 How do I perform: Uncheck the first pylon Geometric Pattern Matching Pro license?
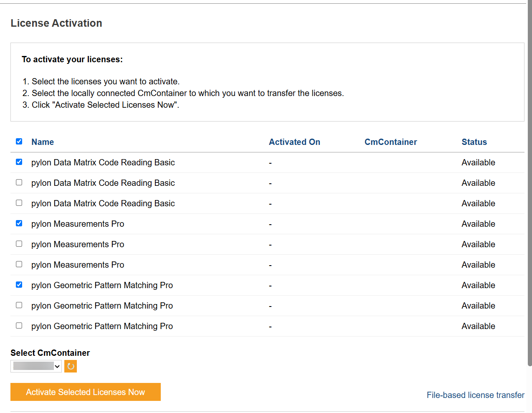tap(19, 284)
